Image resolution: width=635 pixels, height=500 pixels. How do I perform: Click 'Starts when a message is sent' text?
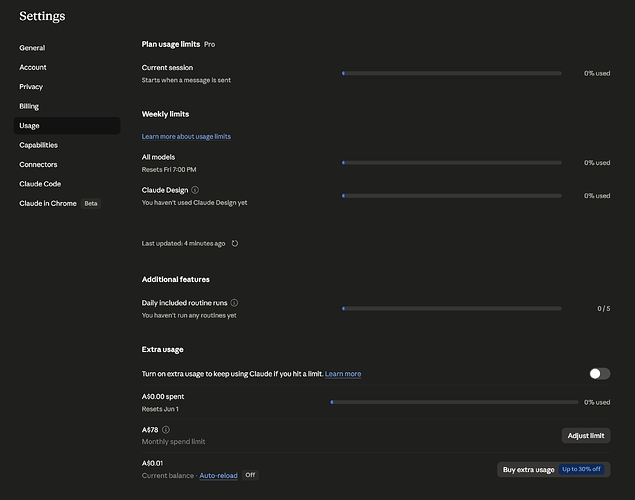[186, 80]
